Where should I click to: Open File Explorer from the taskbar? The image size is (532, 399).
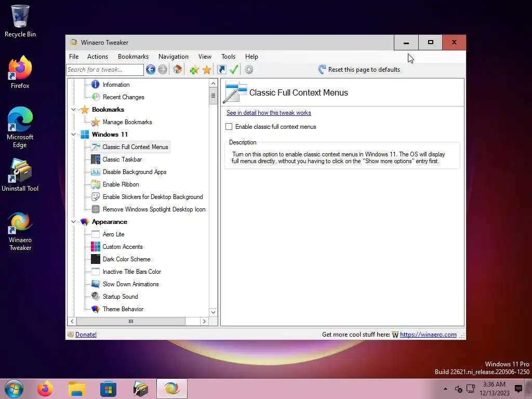coord(77,389)
